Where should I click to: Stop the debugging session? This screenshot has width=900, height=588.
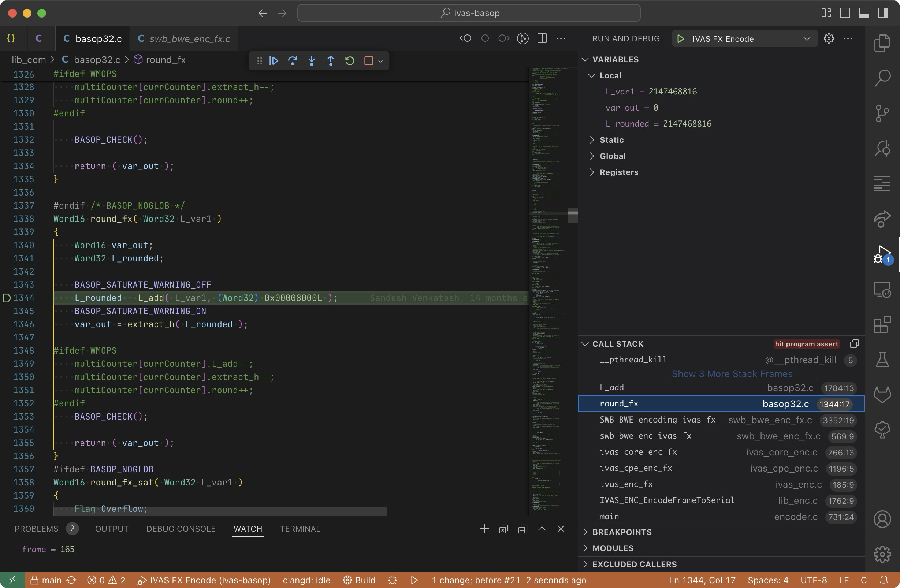(x=368, y=61)
